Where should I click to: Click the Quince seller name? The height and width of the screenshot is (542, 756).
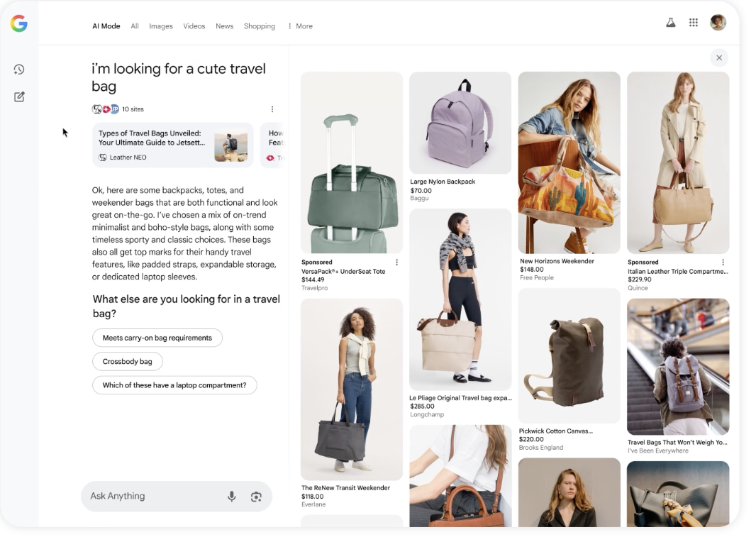click(638, 288)
